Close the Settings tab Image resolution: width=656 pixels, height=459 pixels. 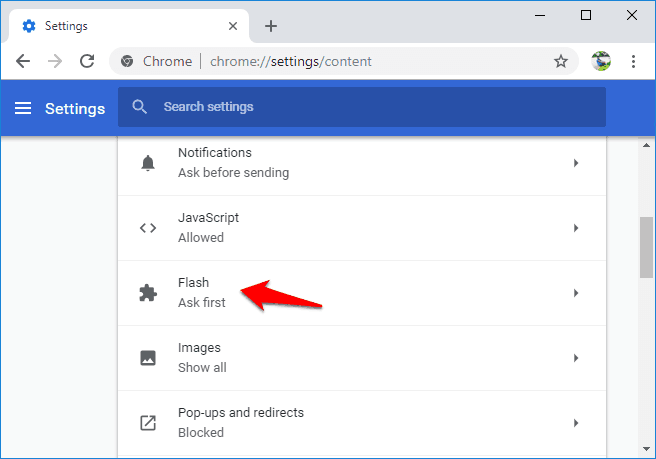pyautogui.click(x=233, y=26)
